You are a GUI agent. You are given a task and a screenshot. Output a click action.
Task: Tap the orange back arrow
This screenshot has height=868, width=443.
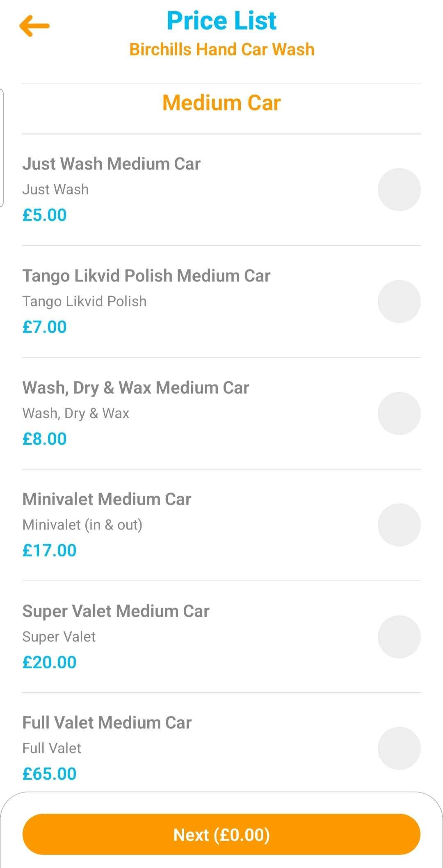coord(34,26)
